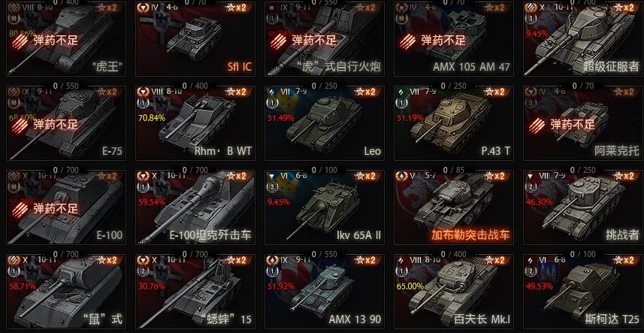Image resolution: width=644 pixels, height=333 pixels.
Task: Click the x2 star bonus on Leo
Action: (367, 92)
